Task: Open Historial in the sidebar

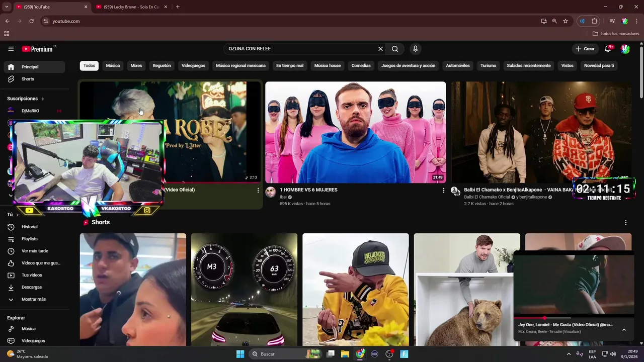Action: [x=35, y=227]
